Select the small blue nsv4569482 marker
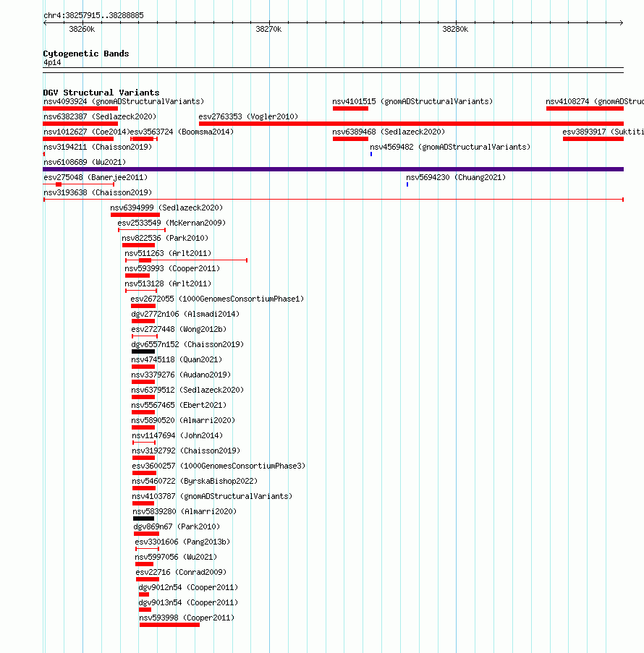 coord(371,154)
